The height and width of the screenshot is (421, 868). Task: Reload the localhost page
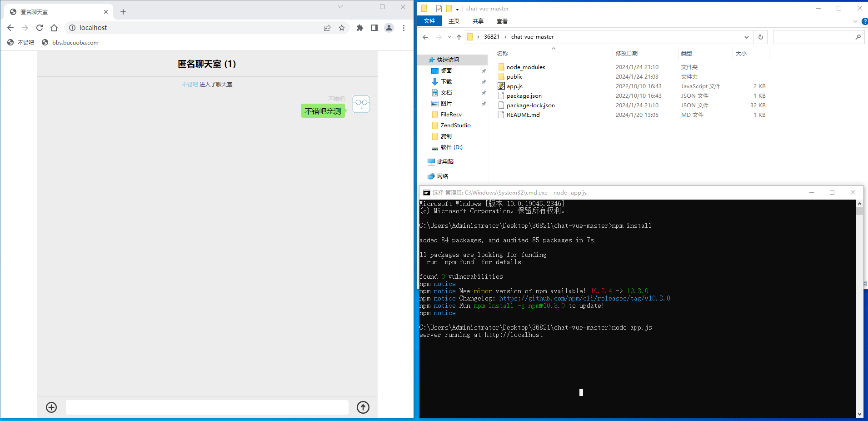point(40,28)
